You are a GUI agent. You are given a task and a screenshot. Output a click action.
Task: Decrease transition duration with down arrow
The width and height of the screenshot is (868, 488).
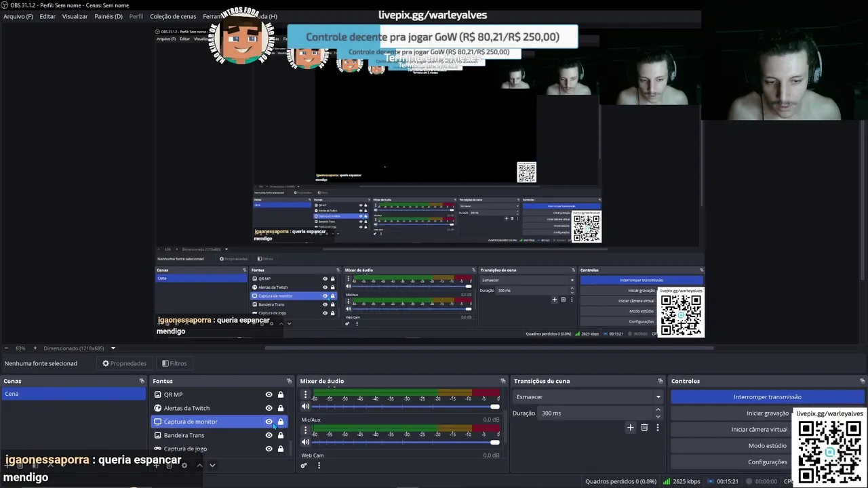pos(657,415)
